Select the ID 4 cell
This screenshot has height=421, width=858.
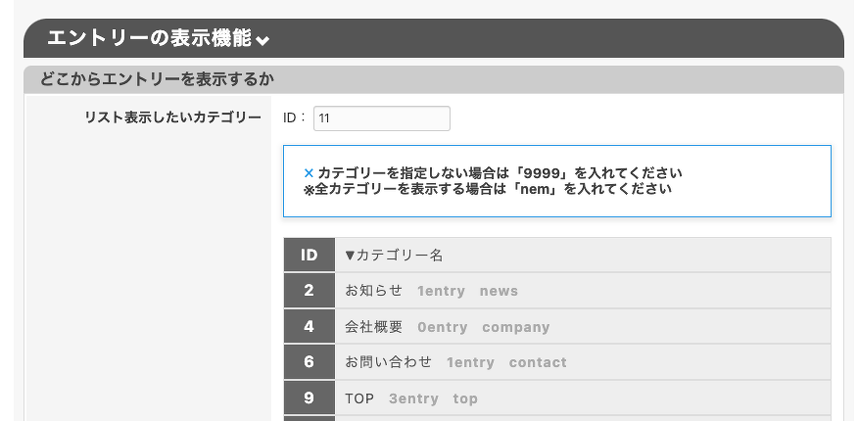coord(309,327)
